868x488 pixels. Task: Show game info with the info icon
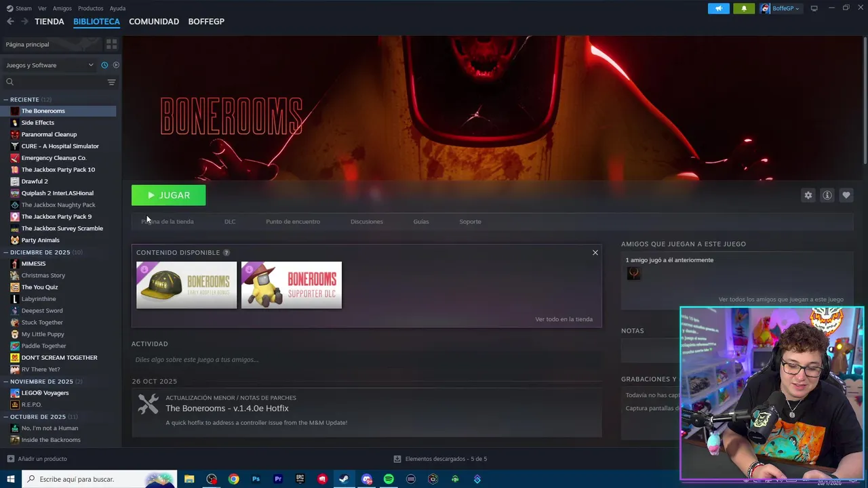point(827,195)
